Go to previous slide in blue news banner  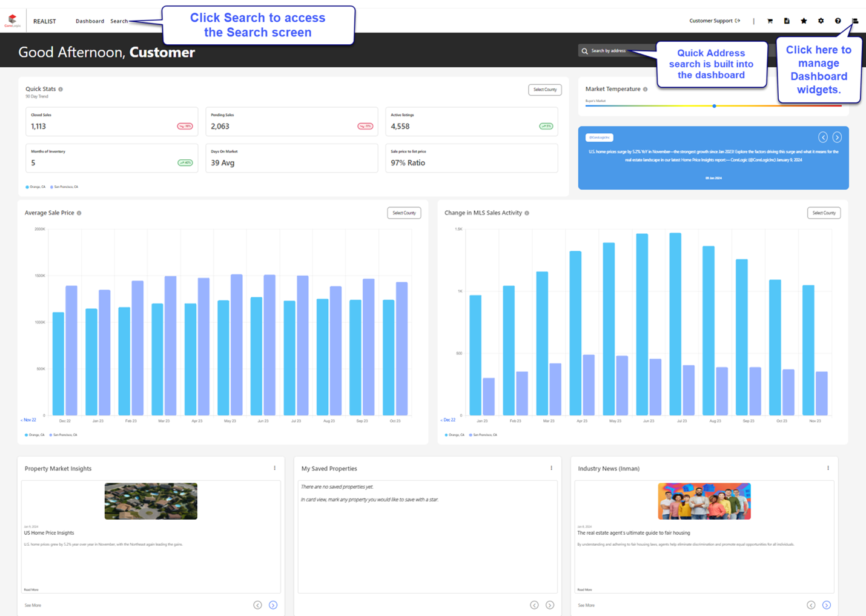pyautogui.click(x=823, y=137)
